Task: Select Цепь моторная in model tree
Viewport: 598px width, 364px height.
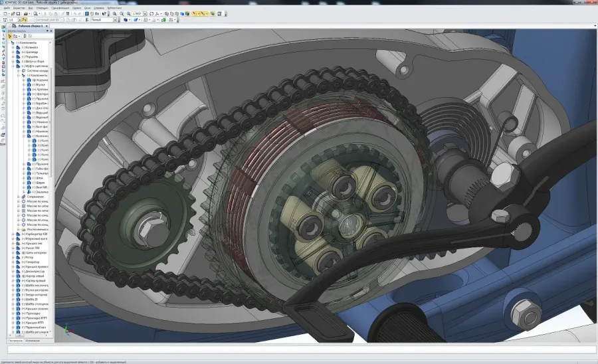Action: click(x=34, y=252)
